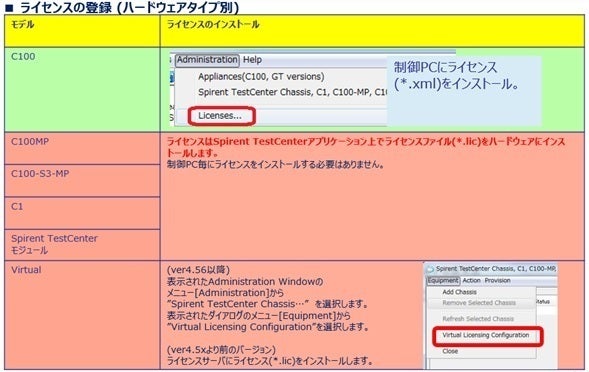
Task: Click Refresh Selected Chassis entry
Action: [x=478, y=319]
